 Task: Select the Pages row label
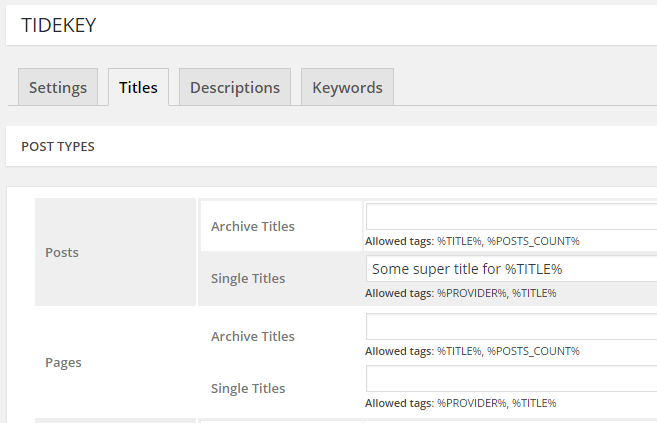(63, 362)
